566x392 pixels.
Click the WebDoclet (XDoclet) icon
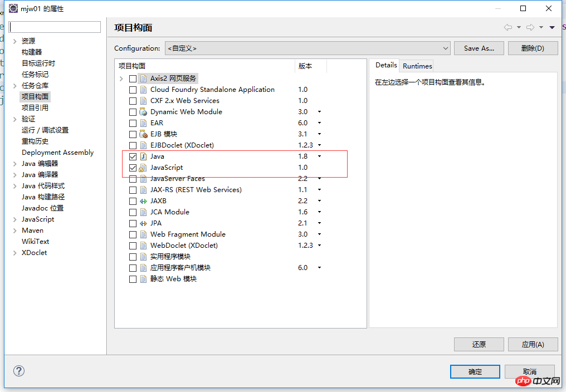pyautogui.click(x=143, y=246)
